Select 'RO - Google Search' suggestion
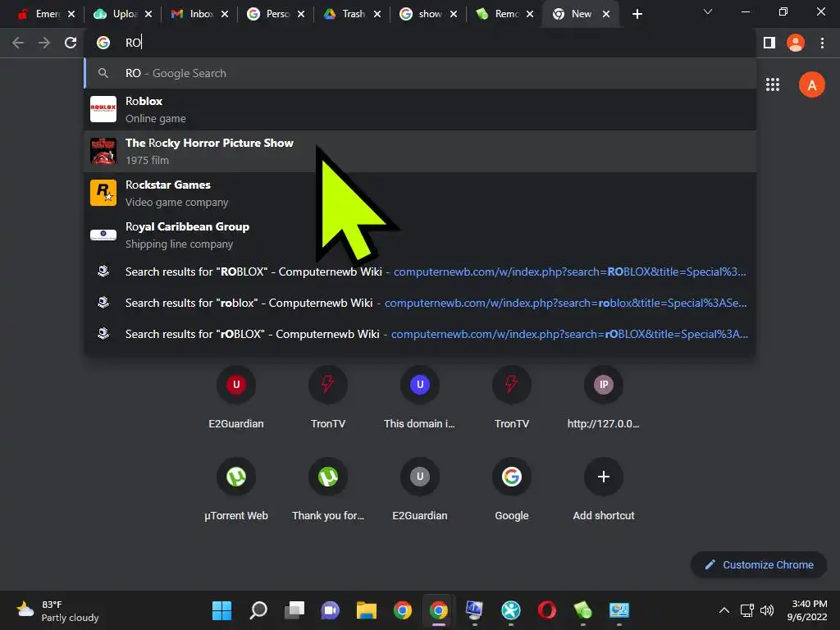 point(420,73)
